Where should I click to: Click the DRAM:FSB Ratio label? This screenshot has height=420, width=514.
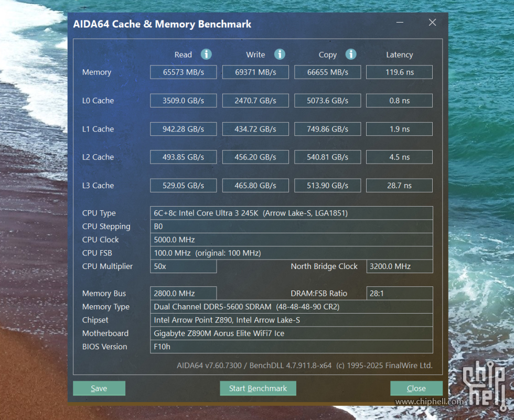pyautogui.click(x=319, y=293)
